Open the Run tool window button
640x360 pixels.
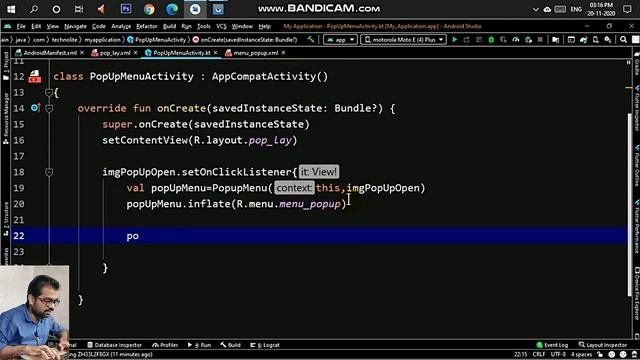pos(200,345)
